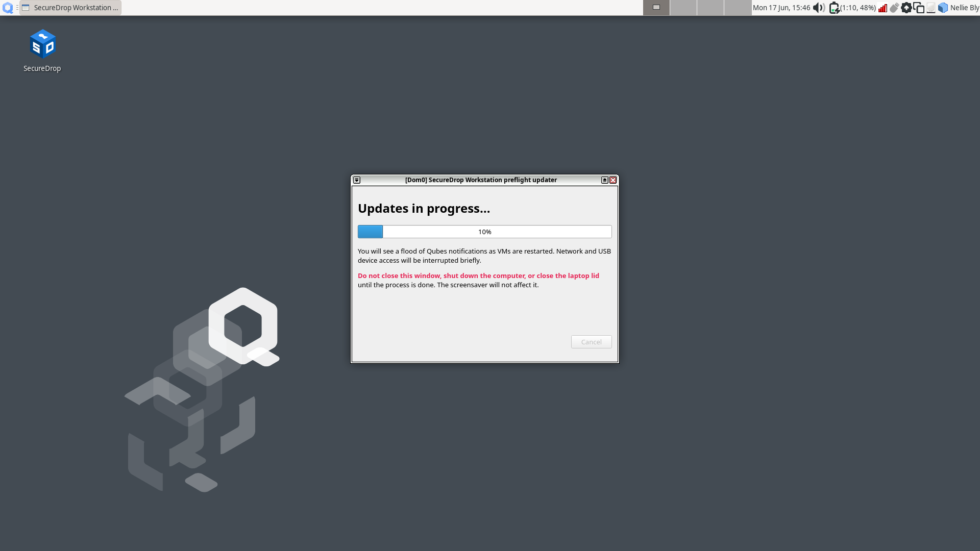This screenshot has width=980, height=551.
Task: Shade the preflight updater window
Action: 604,180
